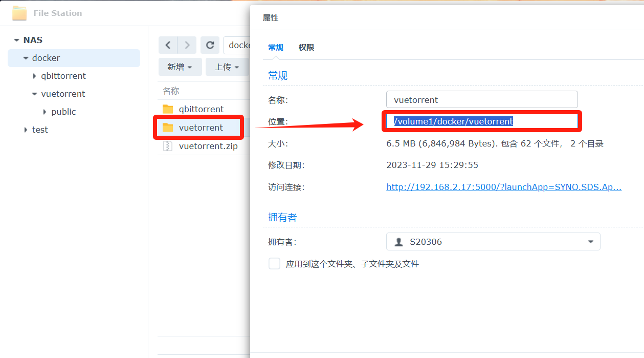
Task: Open the 拥有者 owner dropdown list
Action: coord(590,242)
